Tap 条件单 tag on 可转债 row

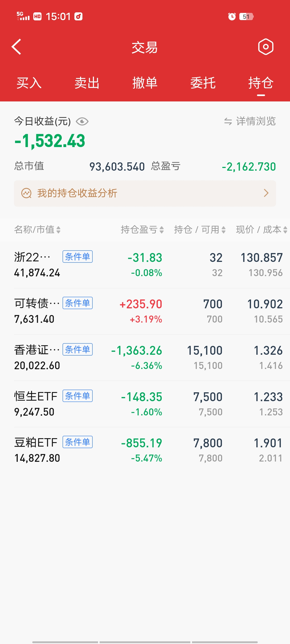pos(78,303)
